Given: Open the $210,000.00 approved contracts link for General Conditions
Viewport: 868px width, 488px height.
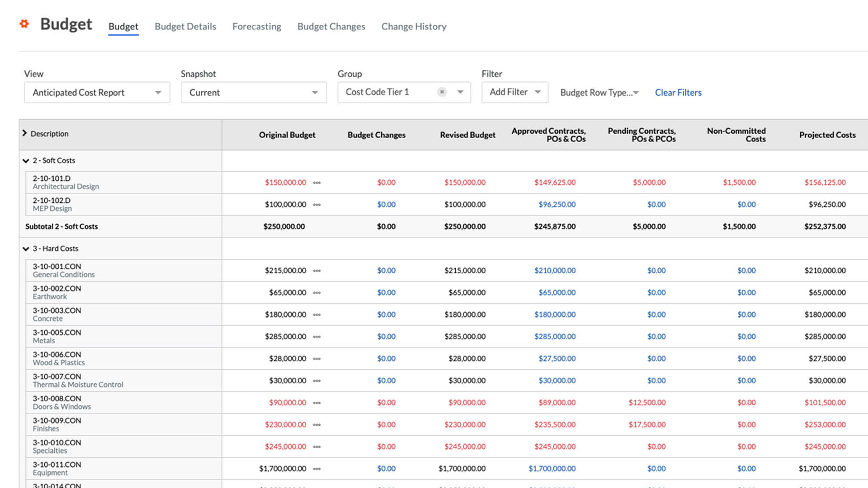Looking at the screenshot, I should 555,270.
